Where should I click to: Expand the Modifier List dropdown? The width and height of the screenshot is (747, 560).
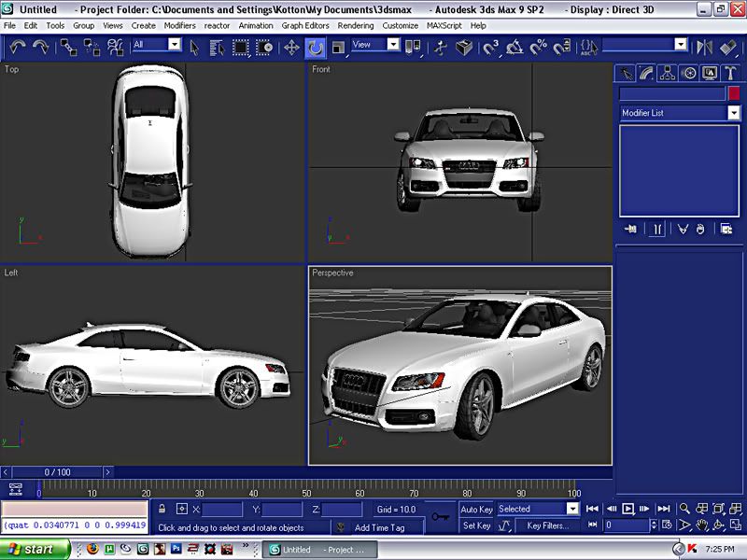coord(734,113)
